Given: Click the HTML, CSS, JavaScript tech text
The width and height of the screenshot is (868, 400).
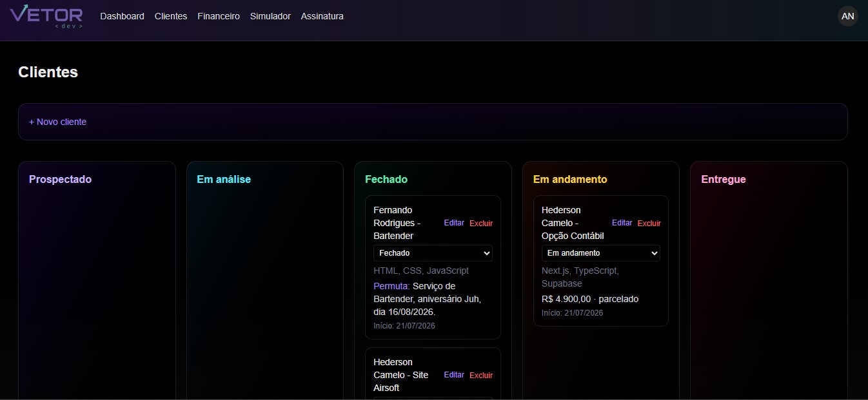Looking at the screenshot, I should 421,271.
